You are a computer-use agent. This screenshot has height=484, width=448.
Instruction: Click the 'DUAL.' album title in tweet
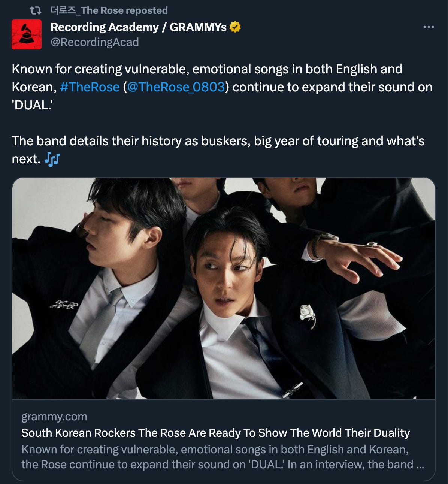pos(32,105)
